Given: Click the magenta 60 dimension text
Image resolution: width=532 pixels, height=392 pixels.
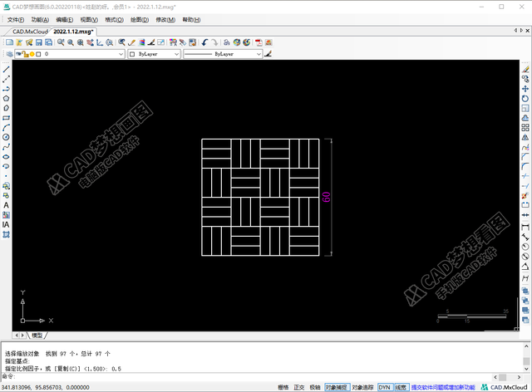Looking at the screenshot, I should point(327,197).
